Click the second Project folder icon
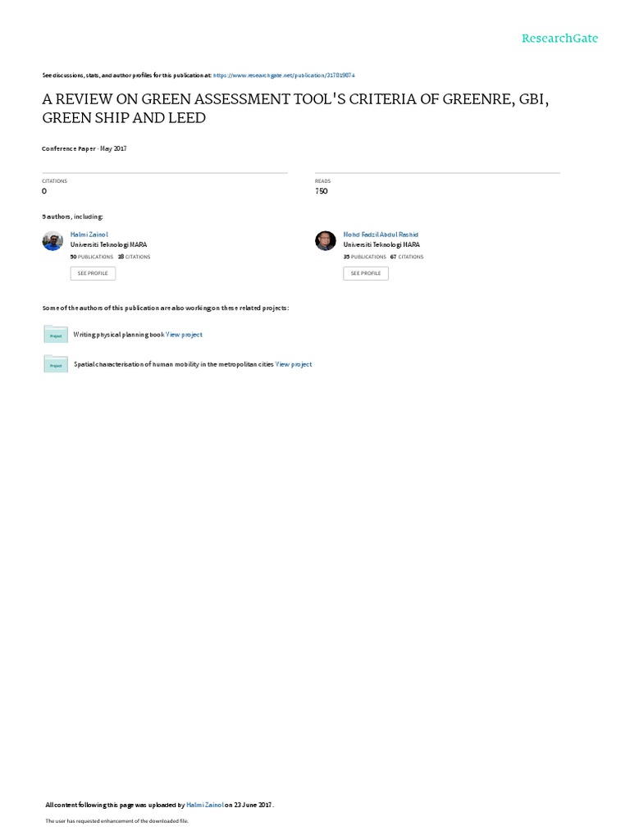The image size is (630, 840). point(56,363)
